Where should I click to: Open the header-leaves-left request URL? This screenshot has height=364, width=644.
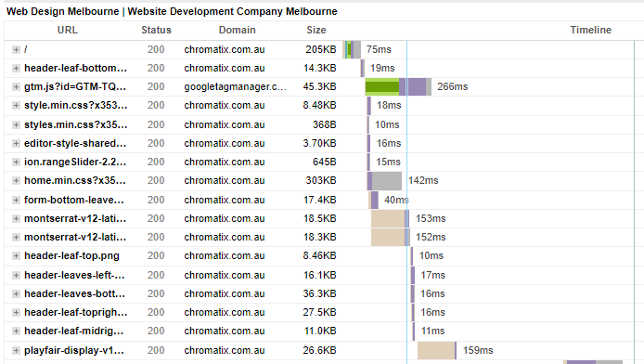coord(74,275)
